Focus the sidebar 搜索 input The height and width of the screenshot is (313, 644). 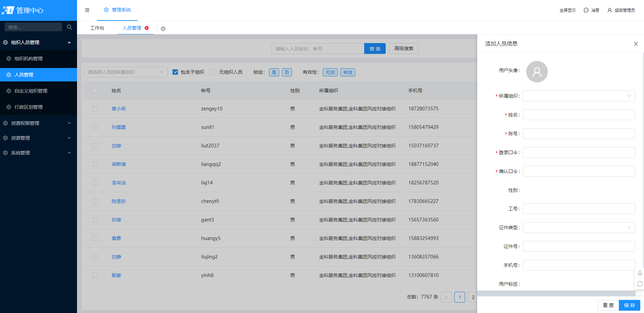point(33,27)
